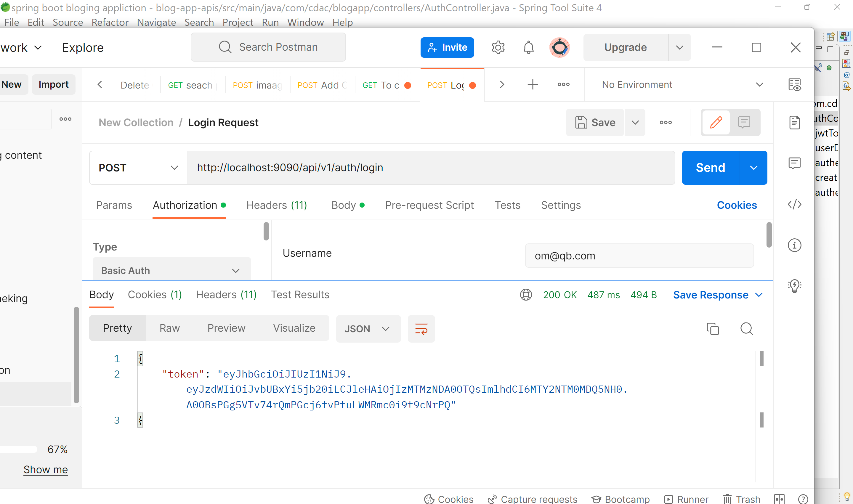Click the 67% progress bar
The width and height of the screenshot is (853, 504).
(19, 449)
